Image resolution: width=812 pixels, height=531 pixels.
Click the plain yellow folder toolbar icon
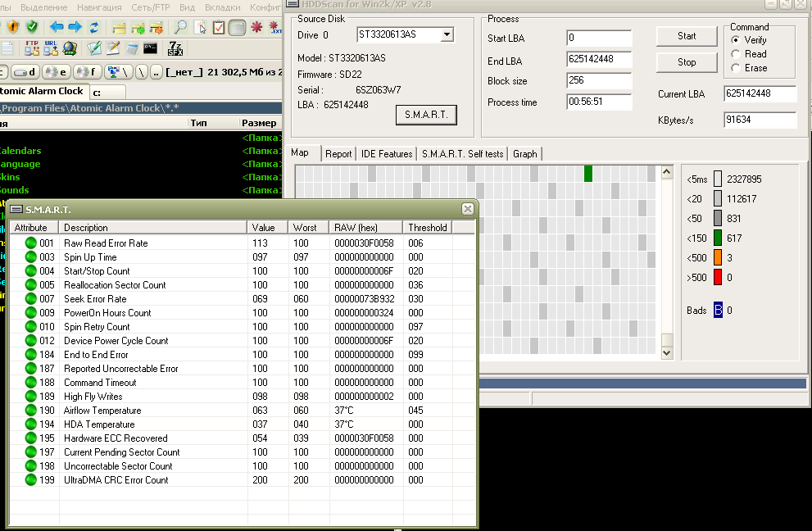coord(119,28)
